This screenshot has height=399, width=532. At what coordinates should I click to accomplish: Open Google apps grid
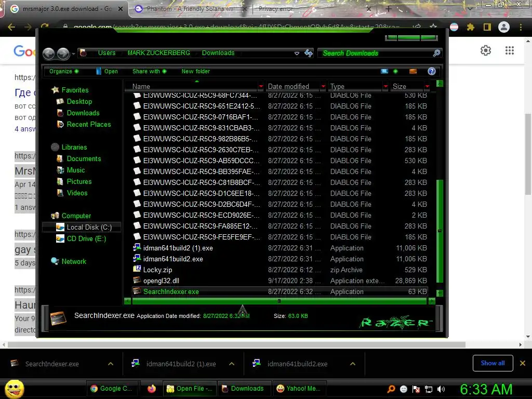(x=510, y=50)
